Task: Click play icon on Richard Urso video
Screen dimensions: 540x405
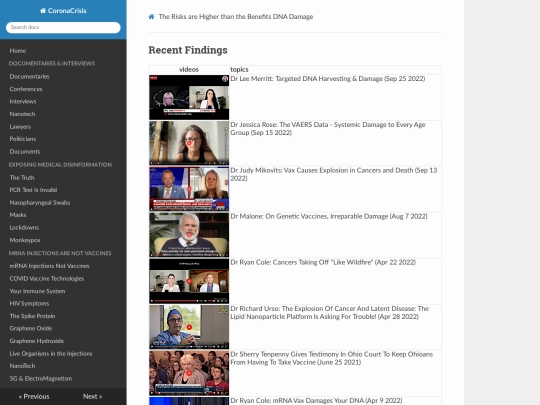Action: (189, 327)
